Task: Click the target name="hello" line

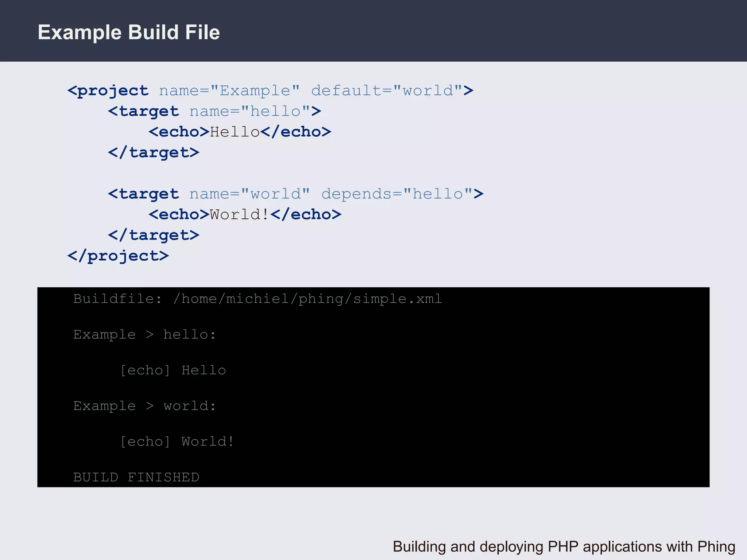Action: coord(214,111)
